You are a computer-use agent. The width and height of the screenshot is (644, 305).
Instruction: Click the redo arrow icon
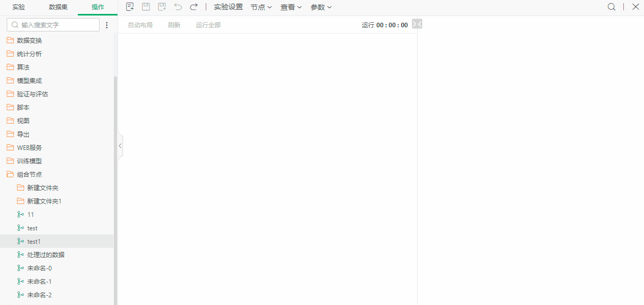point(194,7)
